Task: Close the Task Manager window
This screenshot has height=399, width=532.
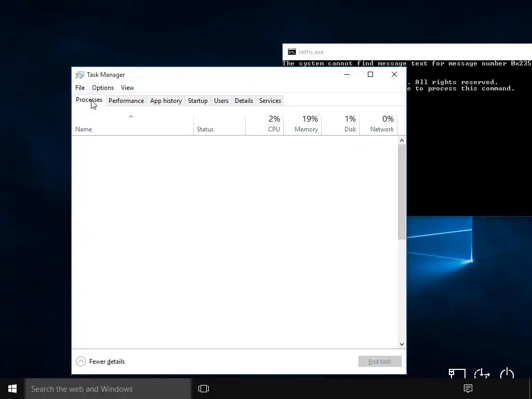Action: pos(394,75)
